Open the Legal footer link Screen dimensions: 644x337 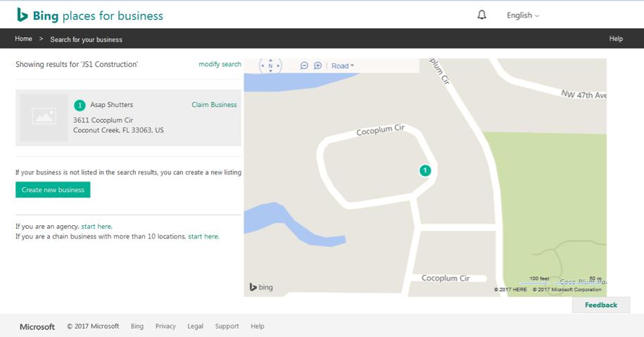195,326
